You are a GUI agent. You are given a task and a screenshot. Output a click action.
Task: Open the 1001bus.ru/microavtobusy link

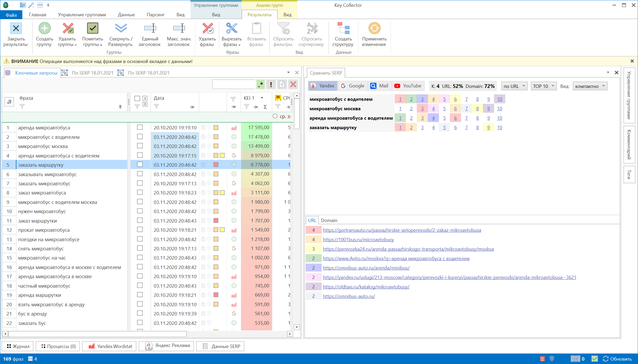click(358, 239)
